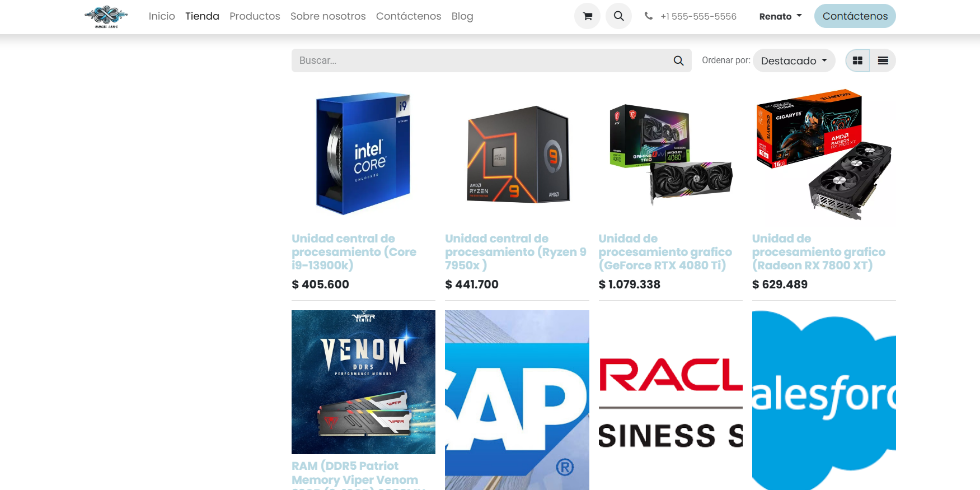The image size is (980, 490).
Task: Switch to grid view layout
Action: click(x=857, y=60)
